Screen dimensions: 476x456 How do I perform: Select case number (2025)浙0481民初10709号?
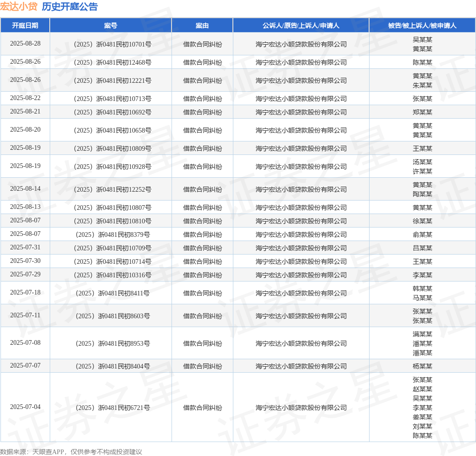point(112,248)
